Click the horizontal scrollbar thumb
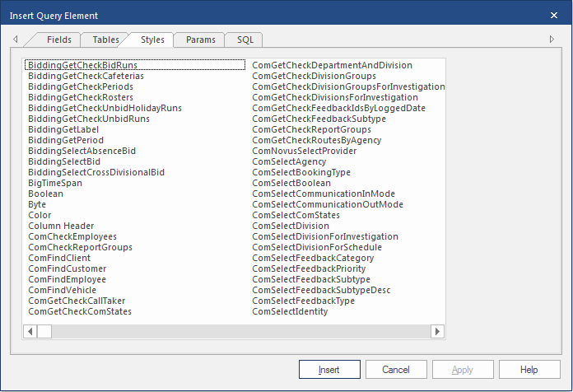The width and height of the screenshot is (573, 392). click(44, 331)
